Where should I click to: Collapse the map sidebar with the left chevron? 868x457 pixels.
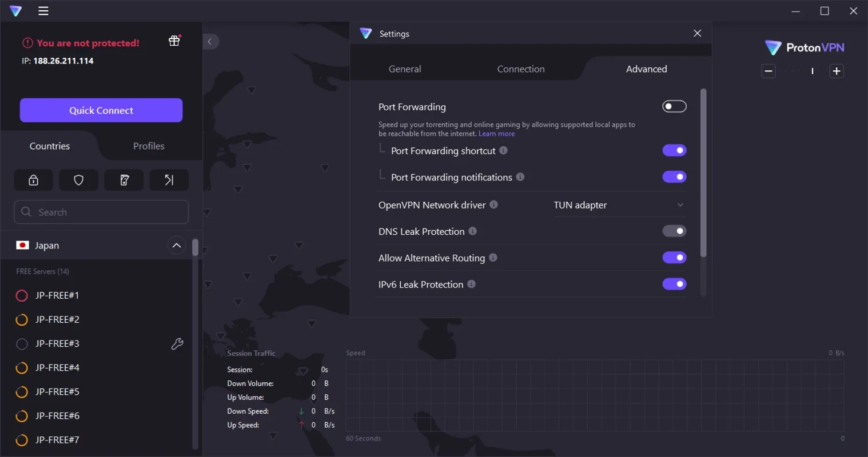(x=210, y=41)
